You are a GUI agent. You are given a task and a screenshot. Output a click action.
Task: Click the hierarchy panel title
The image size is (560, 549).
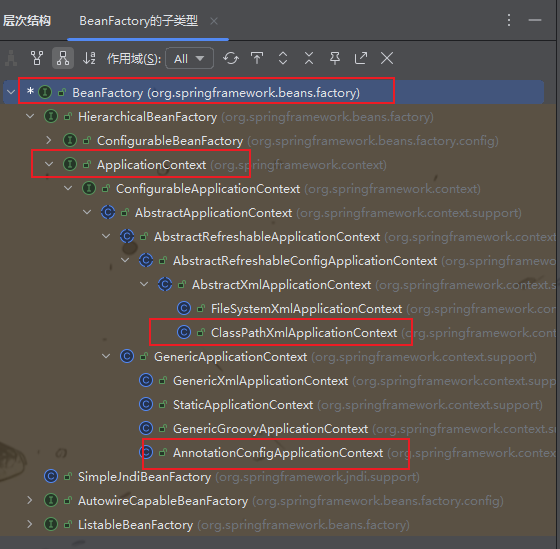pyautogui.click(x=27, y=21)
